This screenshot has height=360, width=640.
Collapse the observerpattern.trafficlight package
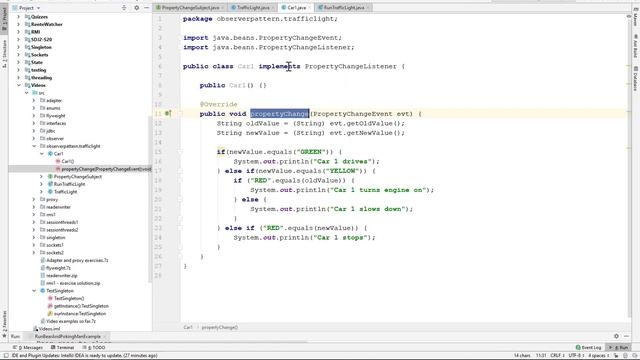coord(34,146)
